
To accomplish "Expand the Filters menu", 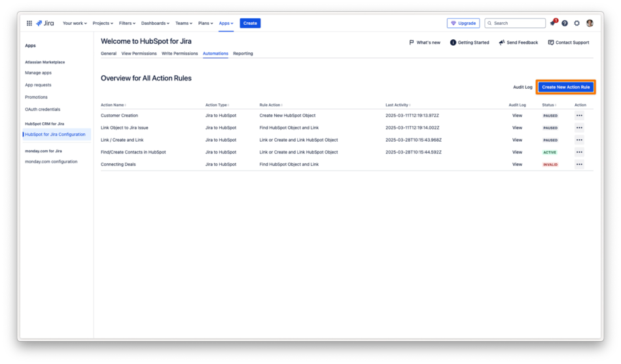I will click(127, 24).
